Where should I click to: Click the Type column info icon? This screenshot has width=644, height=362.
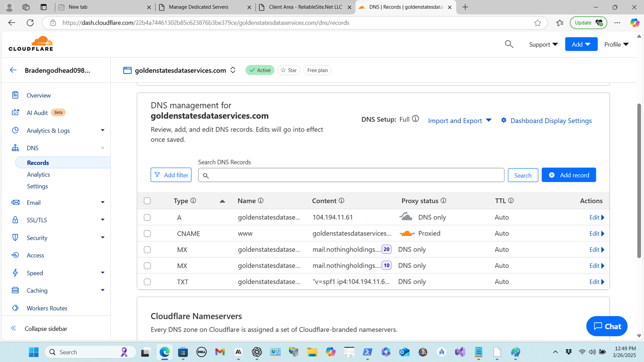tap(193, 201)
